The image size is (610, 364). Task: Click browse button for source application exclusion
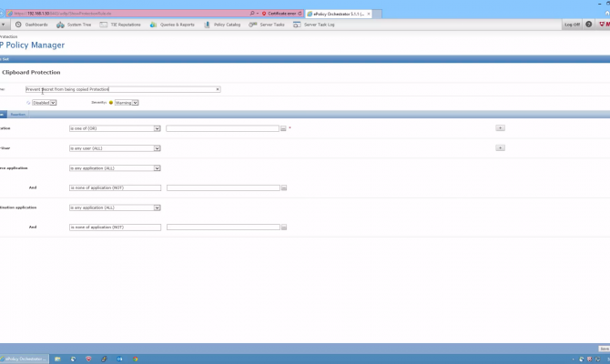tap(284, 187)
